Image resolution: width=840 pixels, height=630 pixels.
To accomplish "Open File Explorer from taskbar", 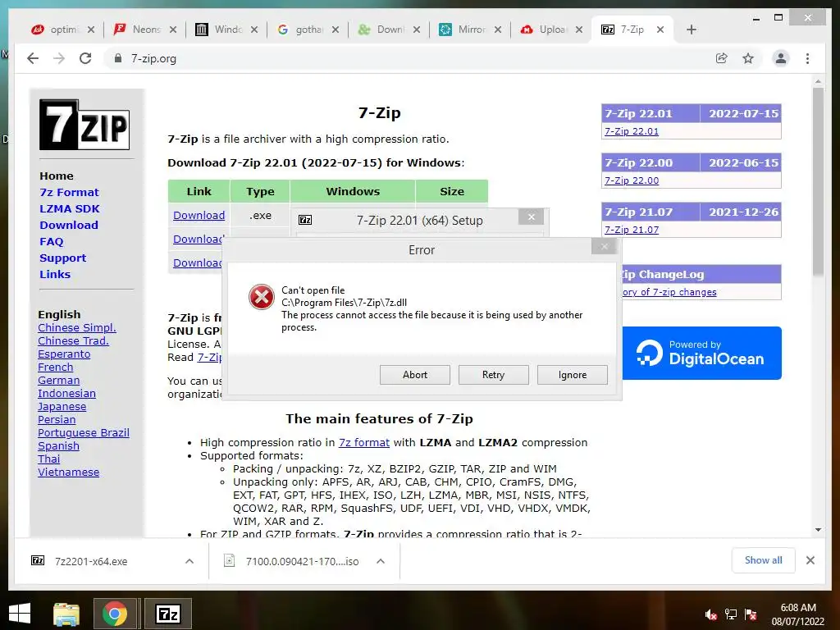I will coord(66,614).
